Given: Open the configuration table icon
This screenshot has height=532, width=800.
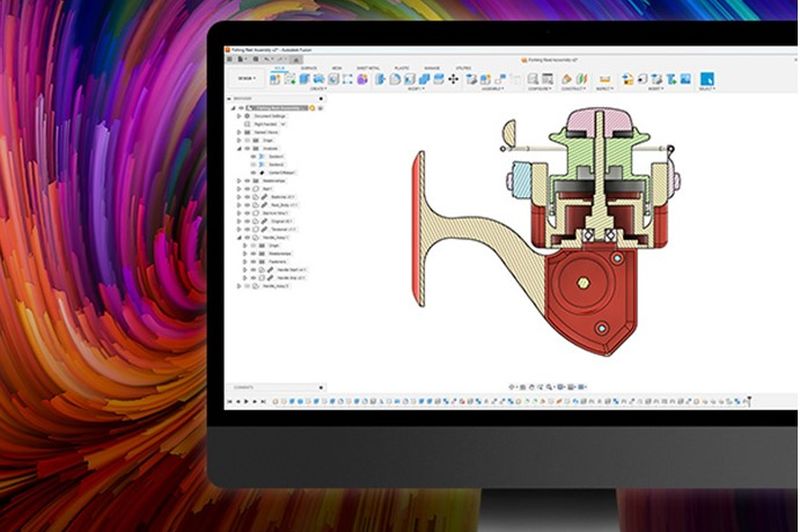Looking at the screenshot, I should click(547, 79).
